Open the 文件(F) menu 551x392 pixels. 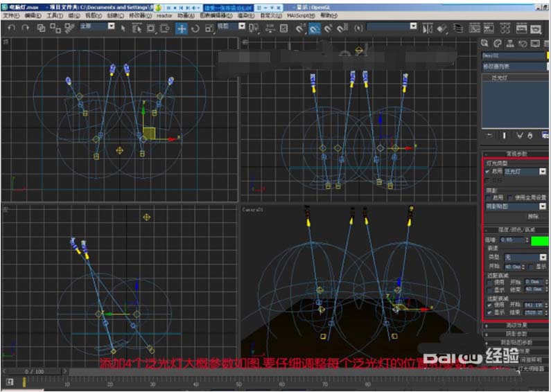tap(10, 15)
